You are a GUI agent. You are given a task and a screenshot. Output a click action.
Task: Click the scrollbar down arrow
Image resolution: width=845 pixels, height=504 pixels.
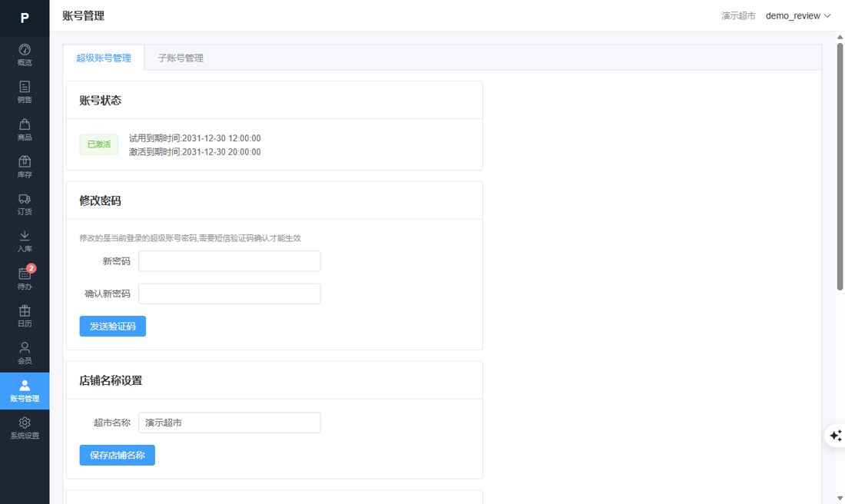pyautogui.click(x=840, y=499)
